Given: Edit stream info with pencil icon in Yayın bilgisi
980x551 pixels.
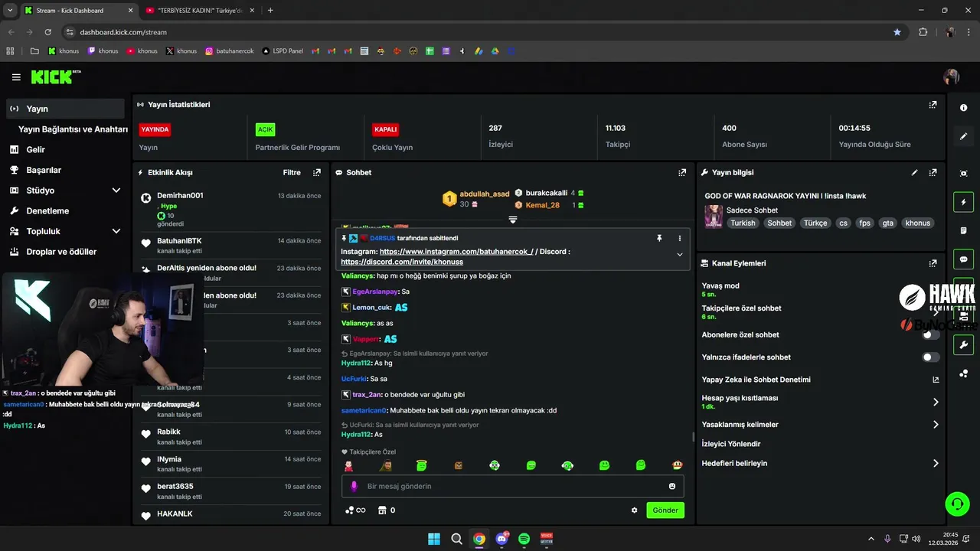Looking at the screenshot, I should pos(915,173).
